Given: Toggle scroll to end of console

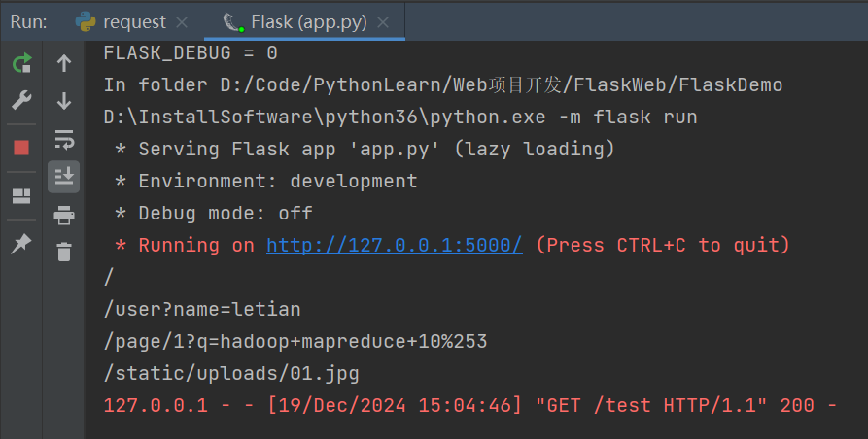Looking at the screenshot, I should 64,176.
